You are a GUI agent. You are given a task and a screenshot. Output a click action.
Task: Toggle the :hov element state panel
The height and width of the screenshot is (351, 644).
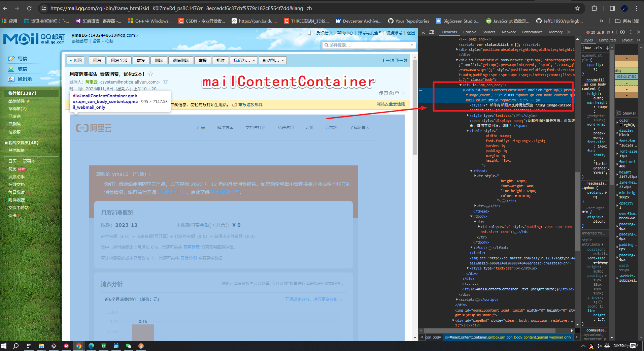(587, 48)
